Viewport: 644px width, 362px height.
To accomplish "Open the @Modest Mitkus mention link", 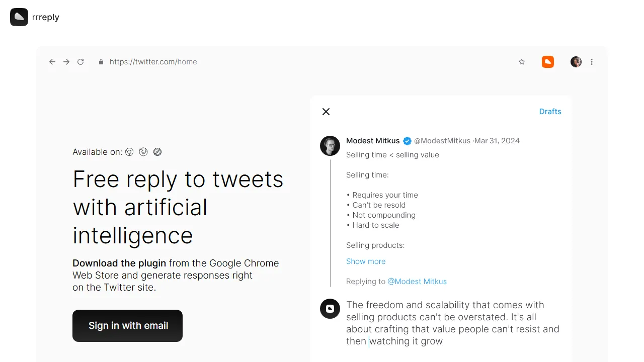I will (x=417, y=281).
